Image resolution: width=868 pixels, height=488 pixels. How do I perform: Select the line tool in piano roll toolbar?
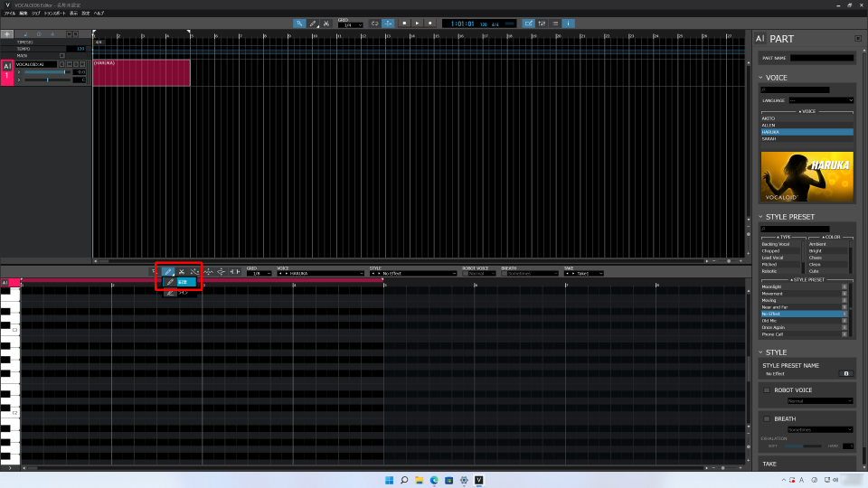pos(194,272)
